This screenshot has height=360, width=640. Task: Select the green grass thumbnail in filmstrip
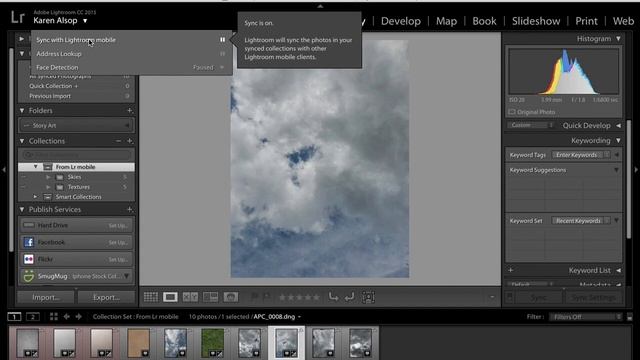[x=213, y=343]
